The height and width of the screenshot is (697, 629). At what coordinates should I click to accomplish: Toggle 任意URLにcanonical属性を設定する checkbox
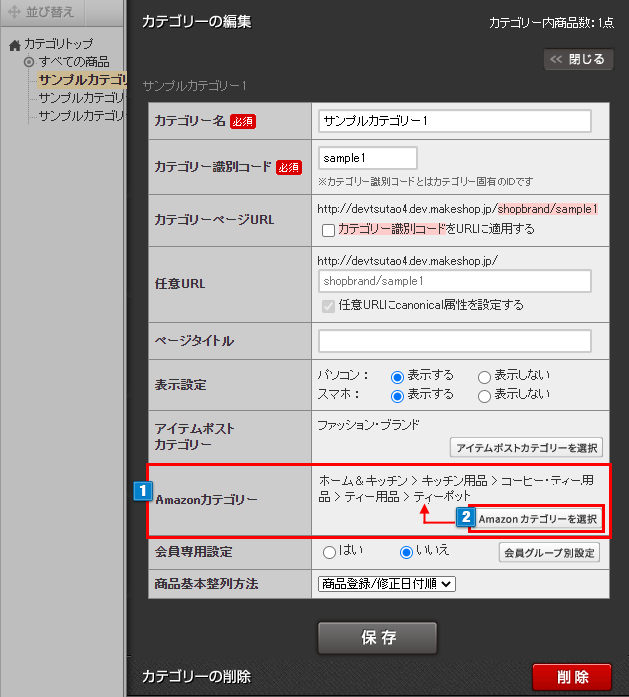(327, 305)
